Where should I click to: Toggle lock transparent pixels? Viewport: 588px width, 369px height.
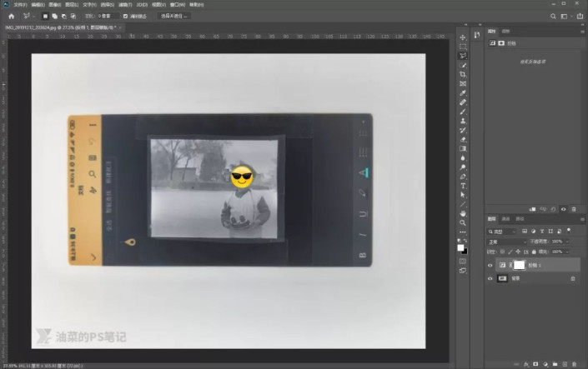pyautogui.click(x=502, y=252)
